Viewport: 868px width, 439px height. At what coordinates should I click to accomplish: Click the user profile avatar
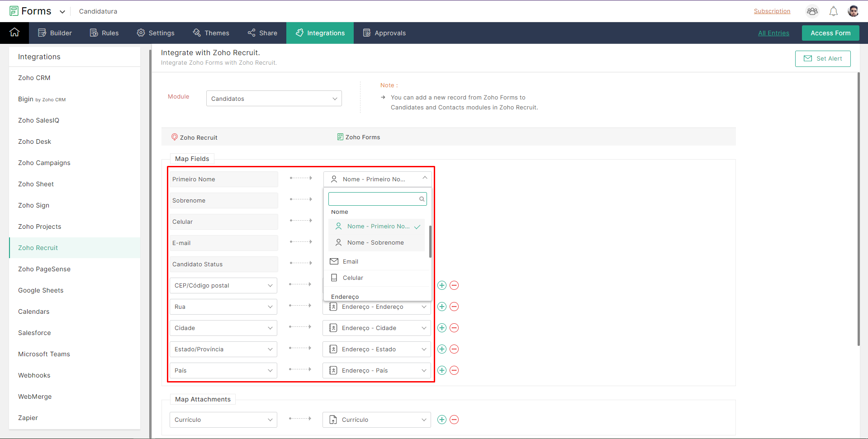tap(853, 11)
